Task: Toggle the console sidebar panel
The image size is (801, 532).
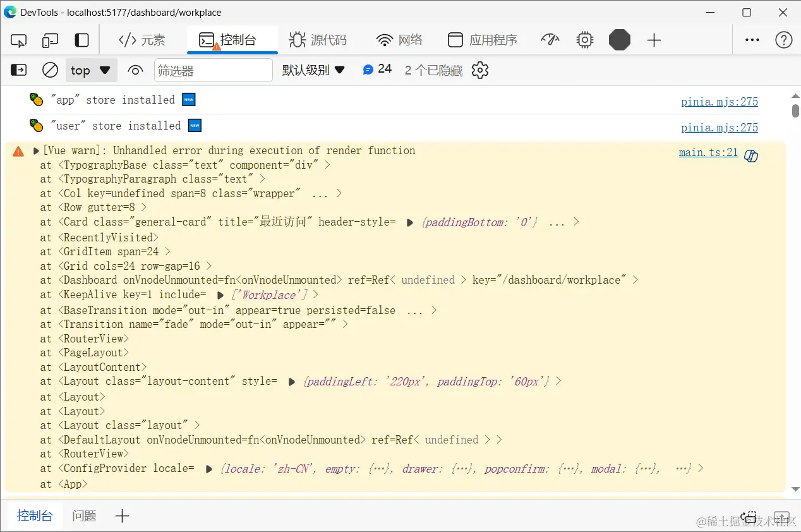Action: coord(19,70)
